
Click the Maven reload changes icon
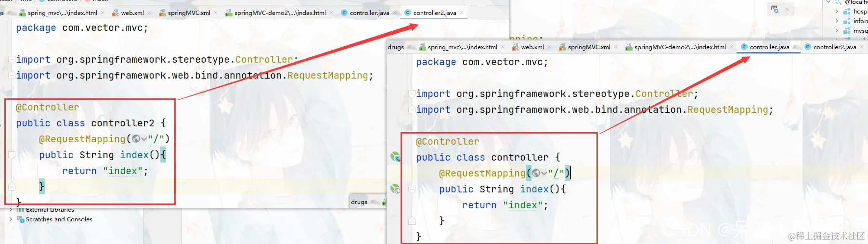pyautogui.click(x=775, y=9)
